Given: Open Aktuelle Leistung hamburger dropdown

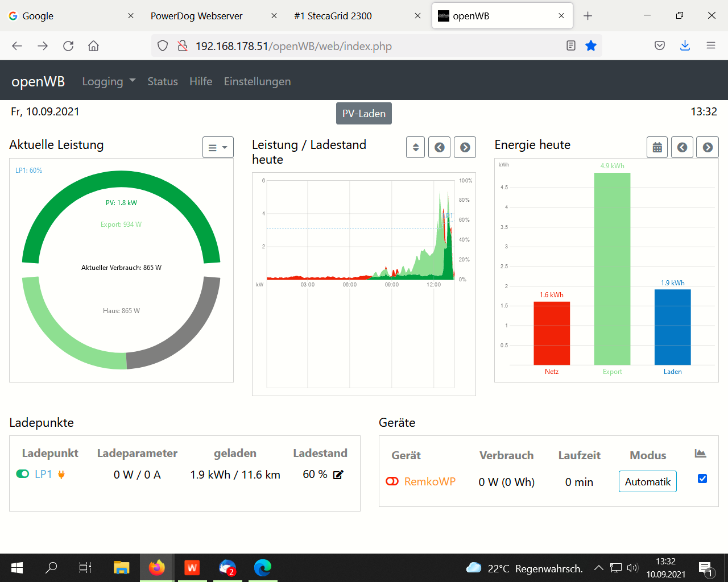Looking at the screenshot, I should (x=218, y=148).
